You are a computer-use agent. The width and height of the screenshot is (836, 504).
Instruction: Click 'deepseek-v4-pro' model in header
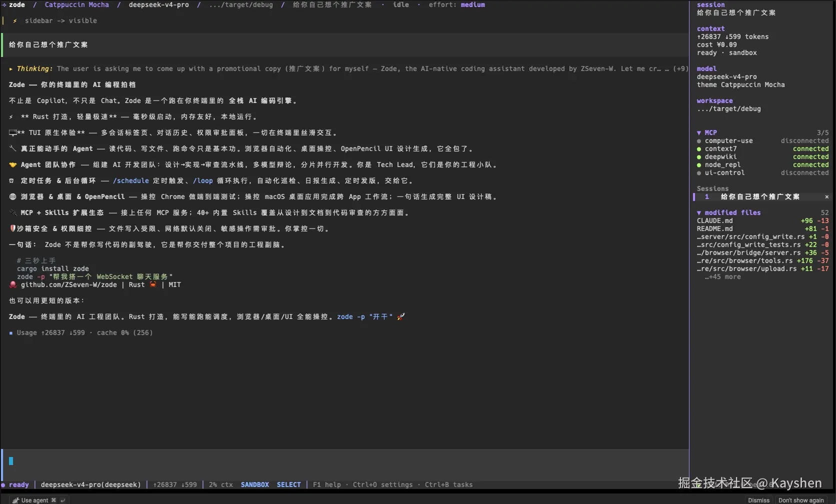[x=159, y=5]
